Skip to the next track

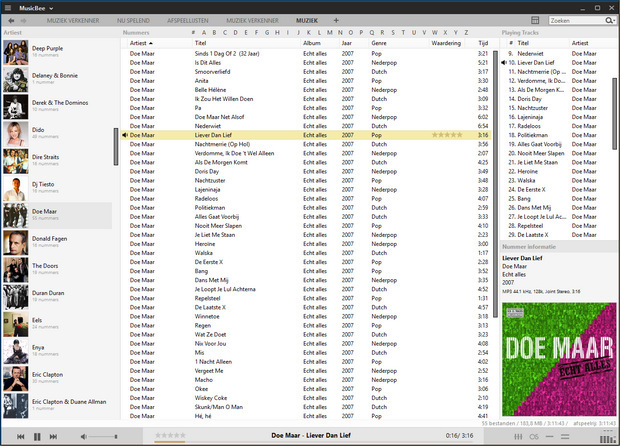(x=53, y=437)
